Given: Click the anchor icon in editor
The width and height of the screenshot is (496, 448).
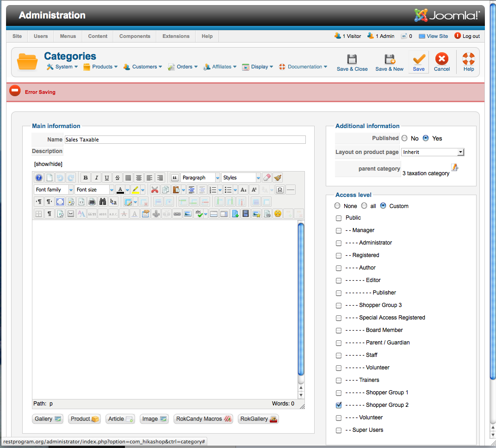Looking at the screenshot, I should [x=156, y=214].
